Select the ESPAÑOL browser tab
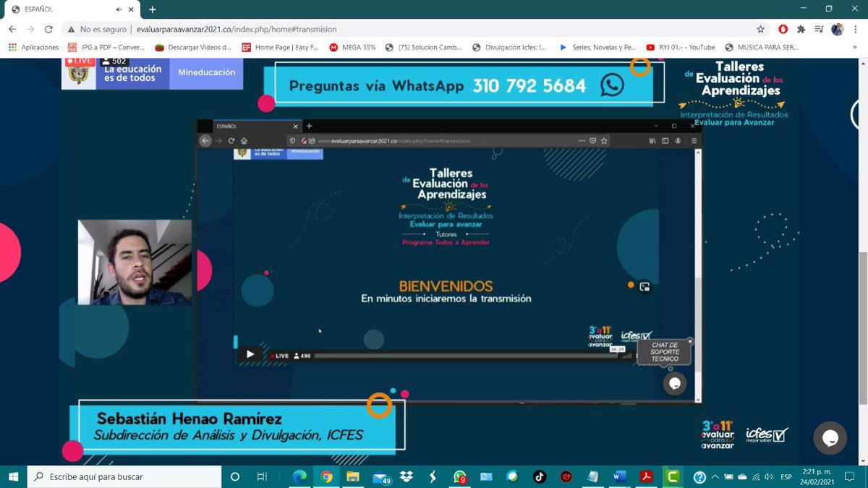The image size is (868, 488). pyautogui.click(x=72, y=9)
